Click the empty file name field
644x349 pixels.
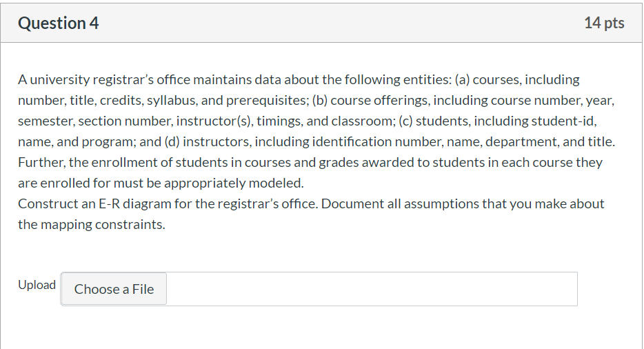(x=371, y=289)
